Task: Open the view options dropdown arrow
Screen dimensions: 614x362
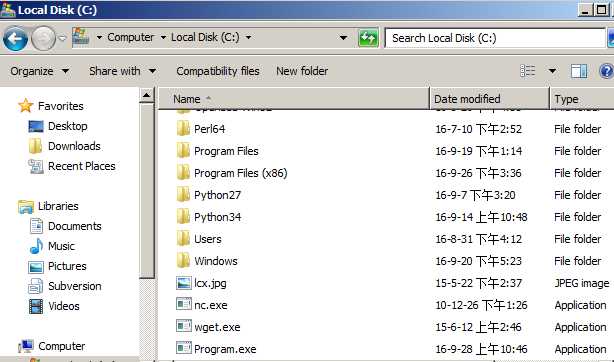Action: 552,71
